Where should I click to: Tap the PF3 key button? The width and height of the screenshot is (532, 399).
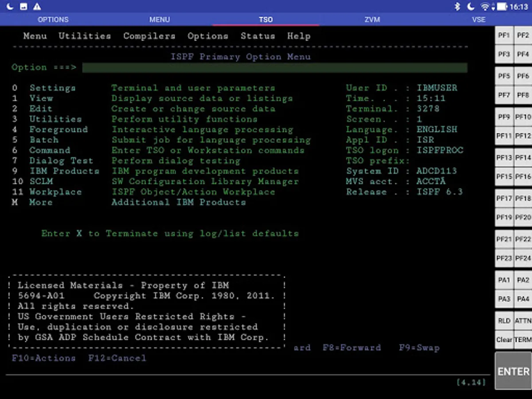click(504, 55)
